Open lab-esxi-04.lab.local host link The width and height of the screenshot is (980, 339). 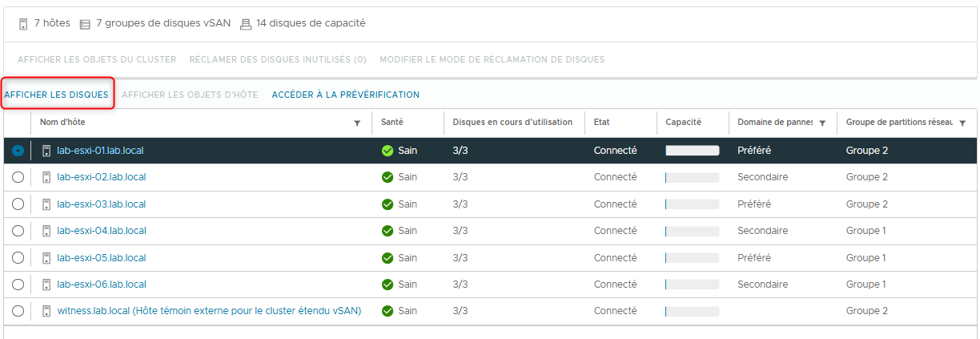(x=102, y=231)
